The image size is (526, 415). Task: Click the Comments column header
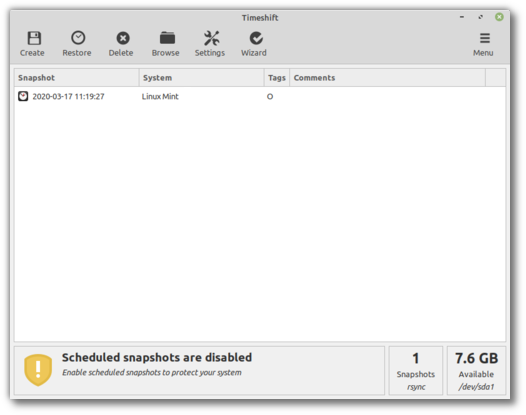point(387,78)
